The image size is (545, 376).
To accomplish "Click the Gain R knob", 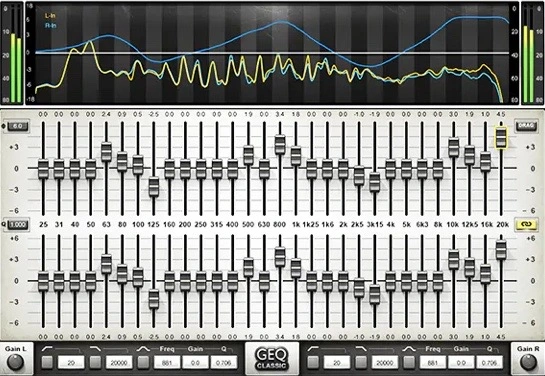I will tap(528, 362).
